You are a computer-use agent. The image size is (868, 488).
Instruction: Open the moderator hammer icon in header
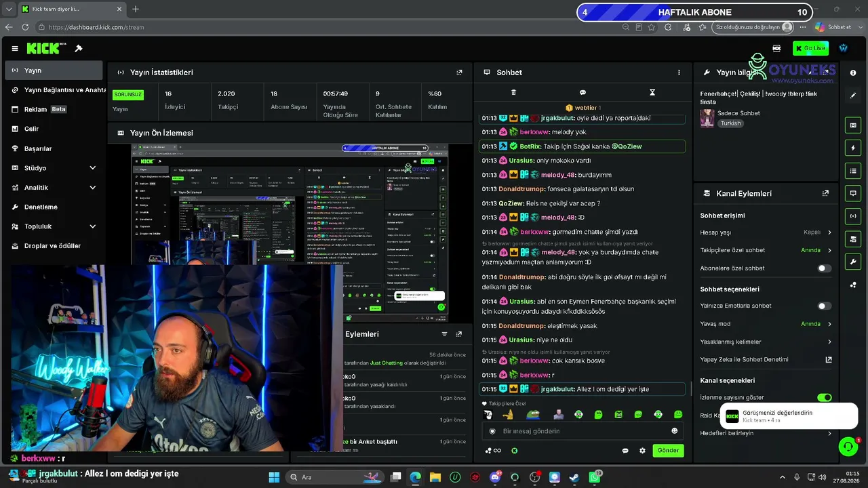[x=79, y=48]
